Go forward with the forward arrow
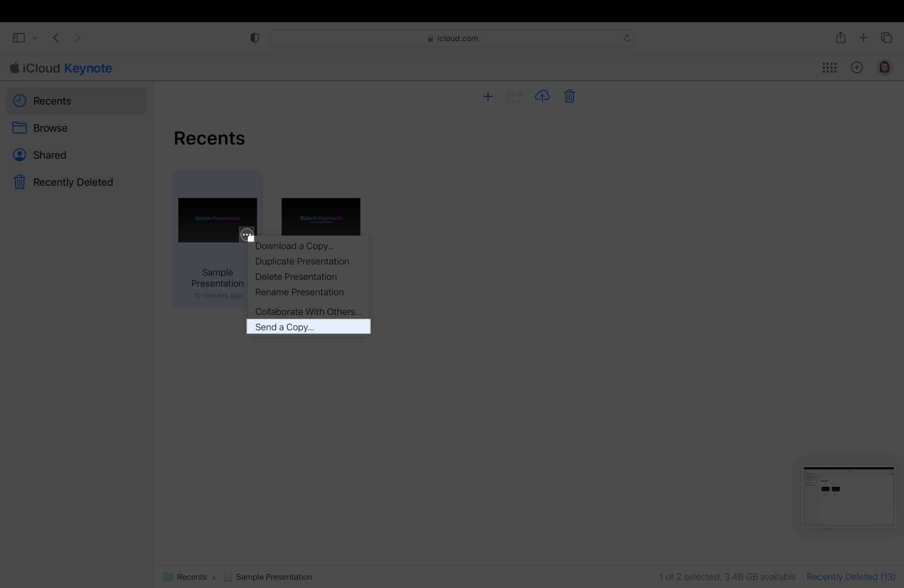Image resolution: width=904 pixels, height=588 pixels. tap(78, 38)
